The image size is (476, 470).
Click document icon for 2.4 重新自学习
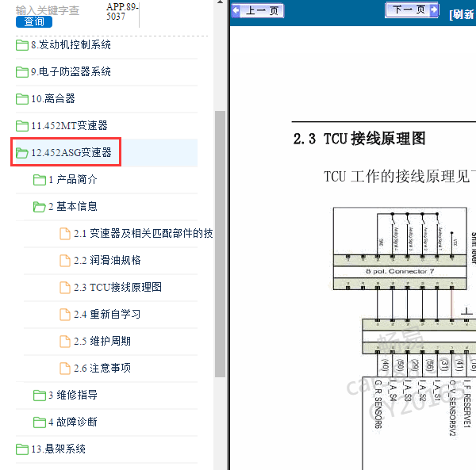click(65, 315)
